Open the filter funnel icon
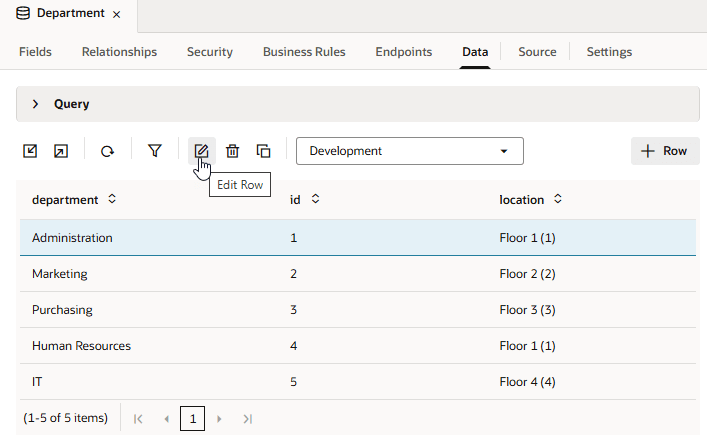This screenshot has height=441, width=707. click(x=155, y=151)
